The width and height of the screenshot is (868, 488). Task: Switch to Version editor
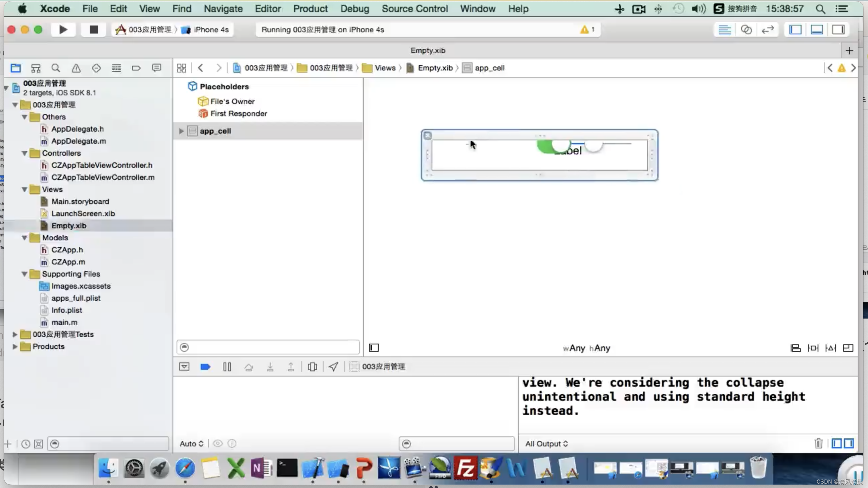(768, 30)
